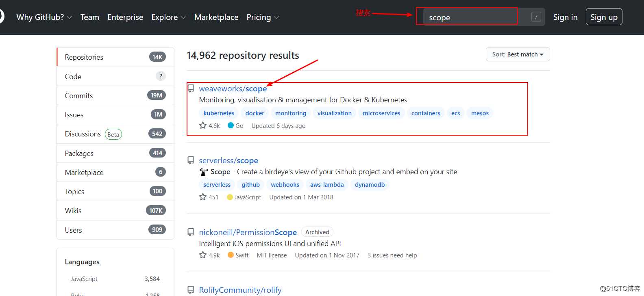The image size is (644, 296).
Task: Click the Languages section heading
Action: tap(82, 262)
